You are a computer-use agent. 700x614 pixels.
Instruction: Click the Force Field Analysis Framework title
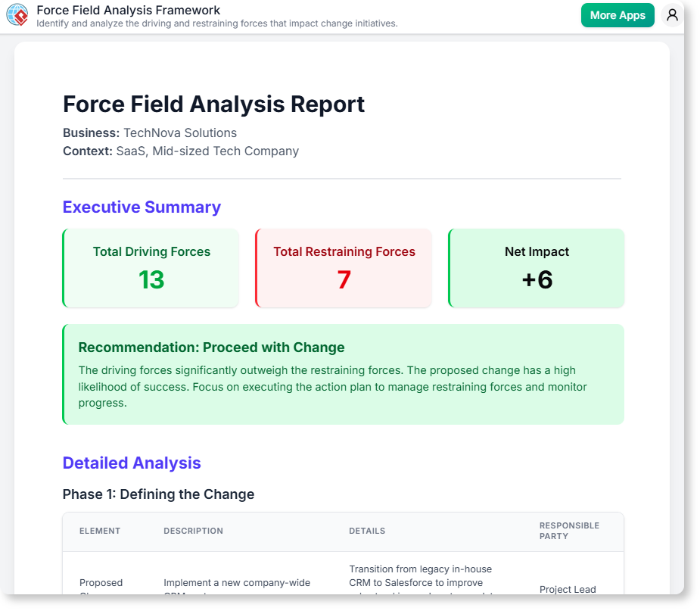tap(129, 10)
